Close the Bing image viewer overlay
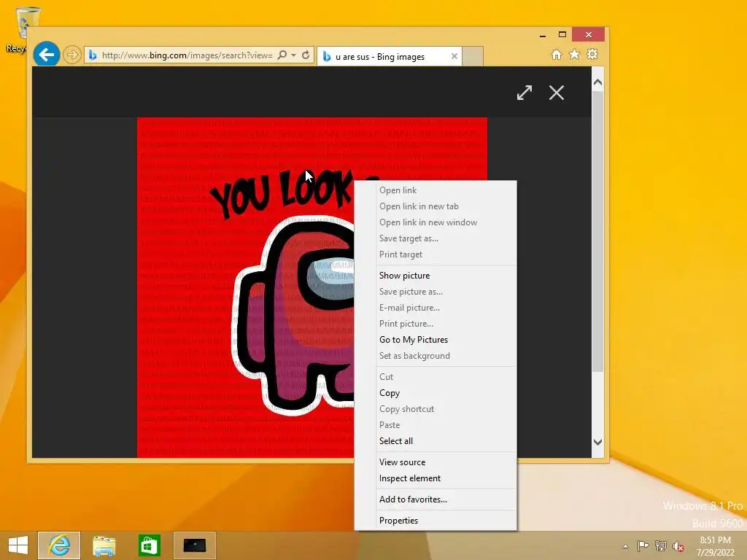The image size is (747, 560). [x=557, y=93]
